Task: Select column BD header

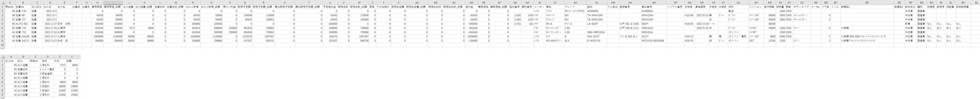Action: [x=867, y=3]
